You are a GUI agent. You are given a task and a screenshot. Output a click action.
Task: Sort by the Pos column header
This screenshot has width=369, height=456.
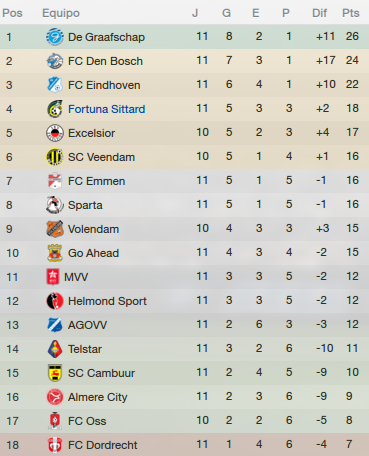12,13
